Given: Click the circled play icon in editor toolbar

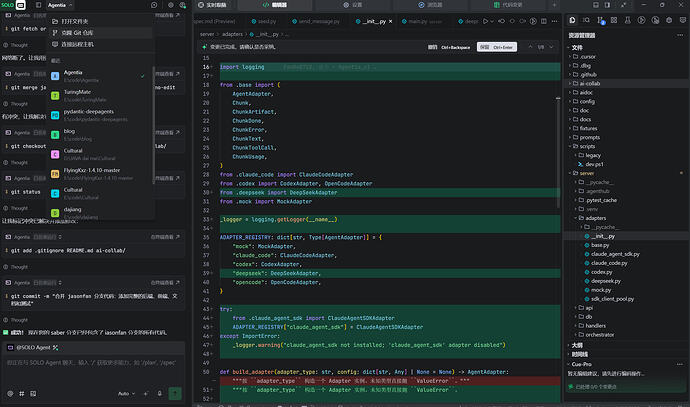Looking at the screenshot, I should tap(533, 21).
